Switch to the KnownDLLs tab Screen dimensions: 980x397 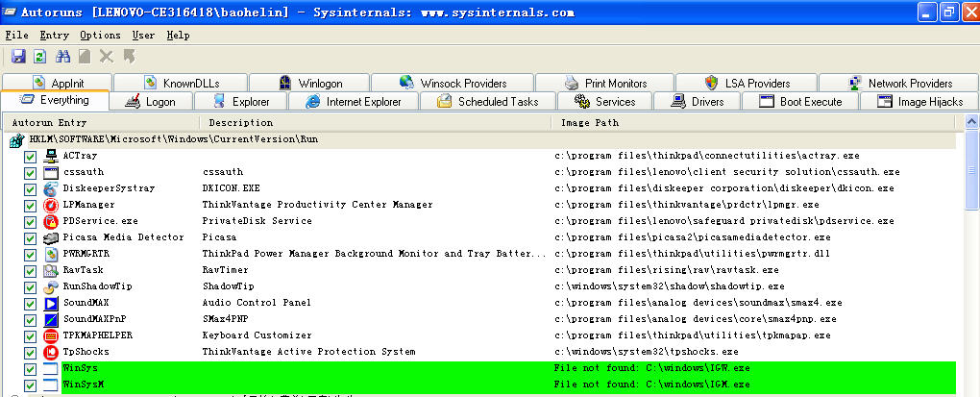(182, 83)
